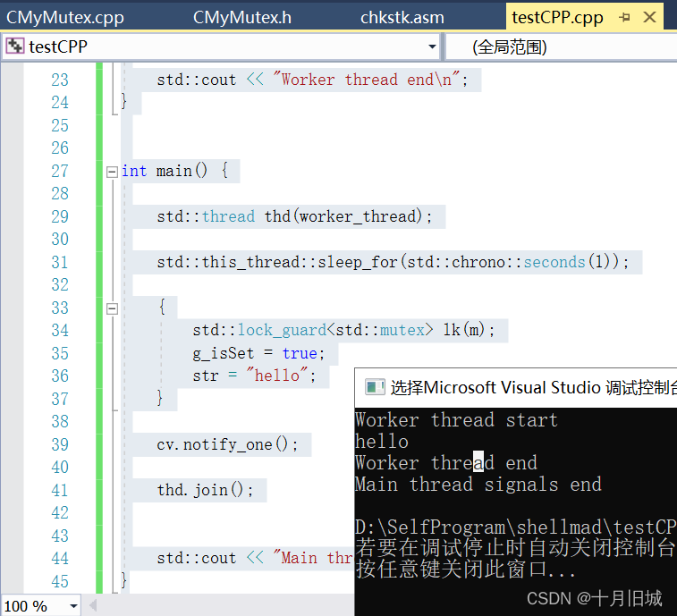Viewport: 677px width, 616px height.
Task: Open the 100 % zoom level dropdown
Action: (74, 606)
